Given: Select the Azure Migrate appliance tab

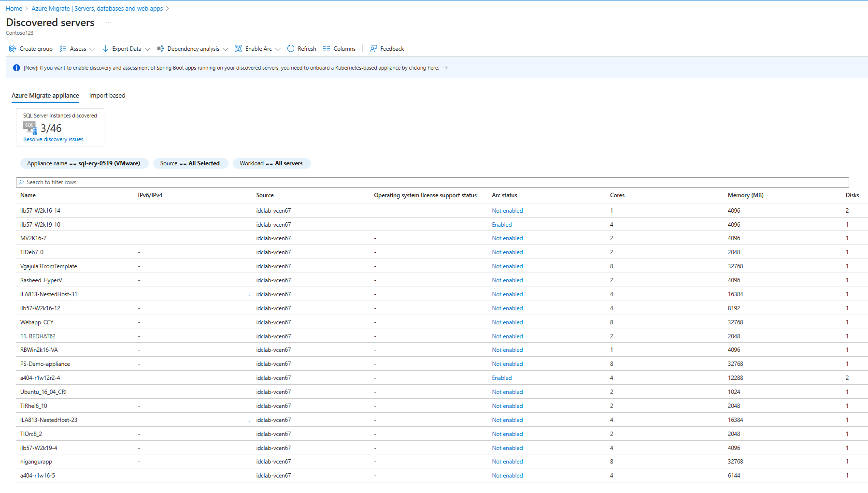Looking at the screenshot, I should point(45,96).
